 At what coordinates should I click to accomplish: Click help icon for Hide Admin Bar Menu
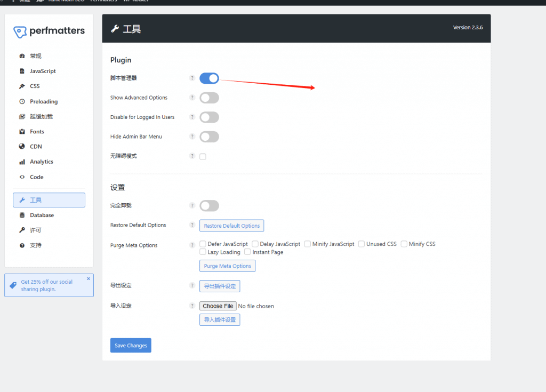(x=192, y=137)
